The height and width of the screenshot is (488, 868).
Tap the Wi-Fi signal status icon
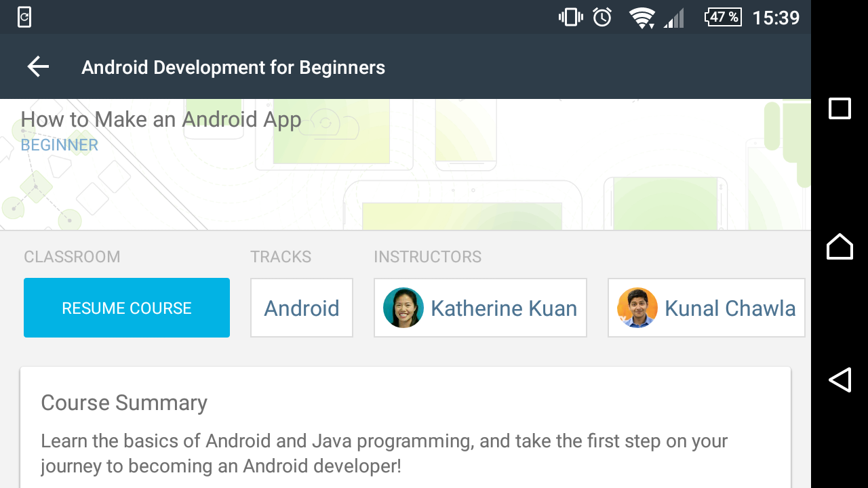click(642, 18)
